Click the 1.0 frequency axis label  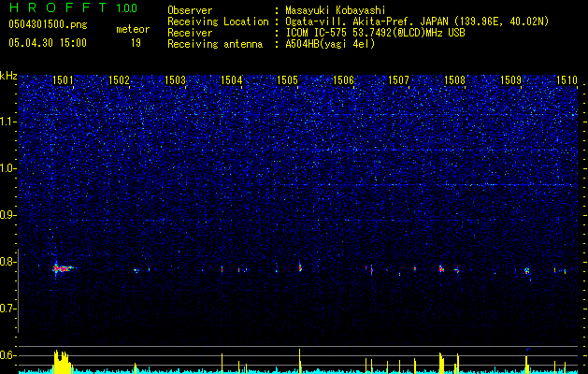(8, 168)
